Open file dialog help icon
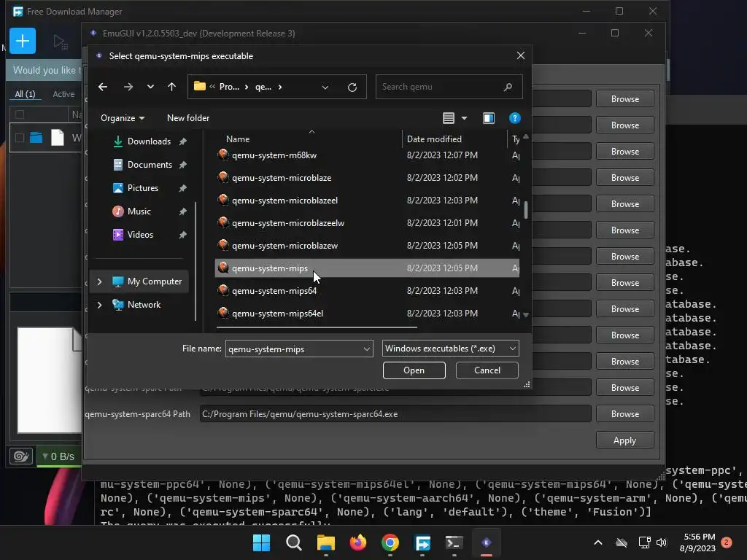Screen dimensions: 747x560 [514, 118]
